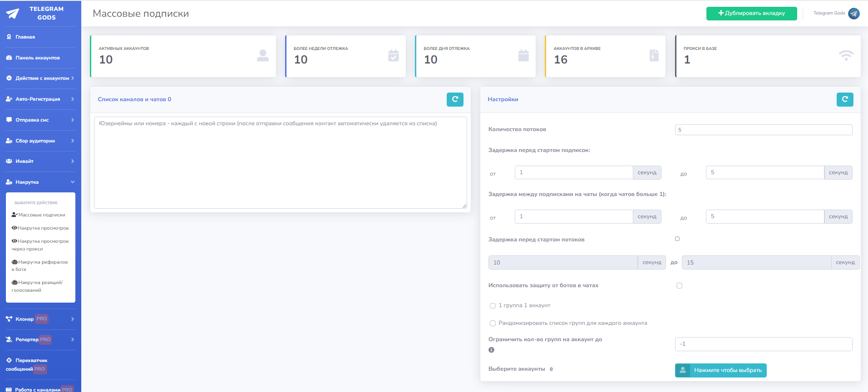Click between-chats delay 'от' field

(x=574, y=216)
